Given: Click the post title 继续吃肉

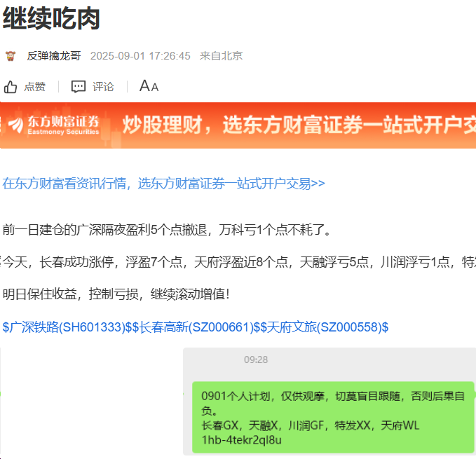Looking at the screenshot, I should pos(51,18).
